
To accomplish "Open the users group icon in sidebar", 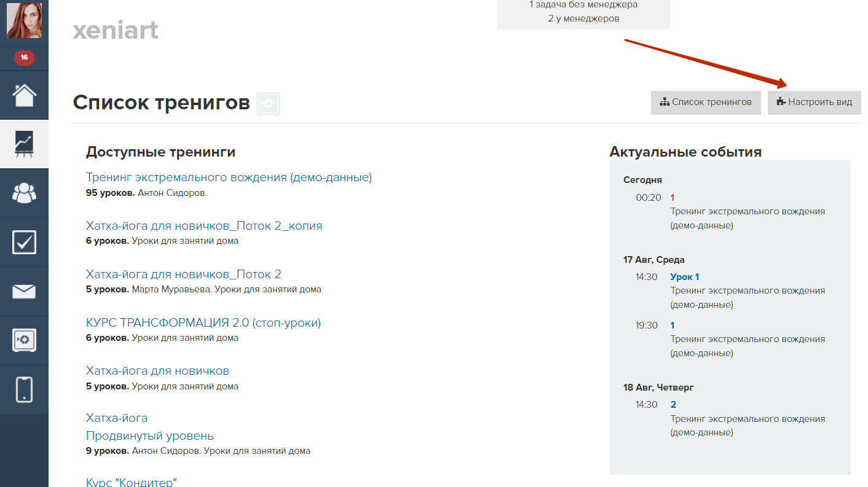I will click(x=24, y=193).
